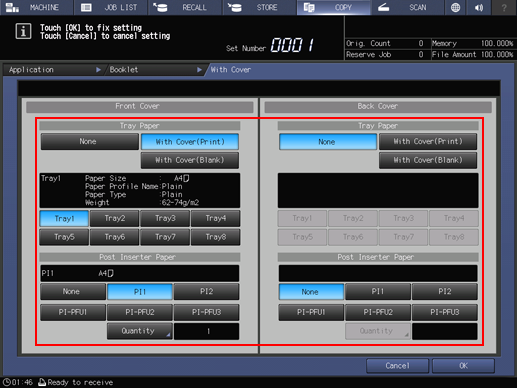The height and width of the screenshot is (388, 517).
Task: Open the JOB LIST tab
Action: point(110,7)
